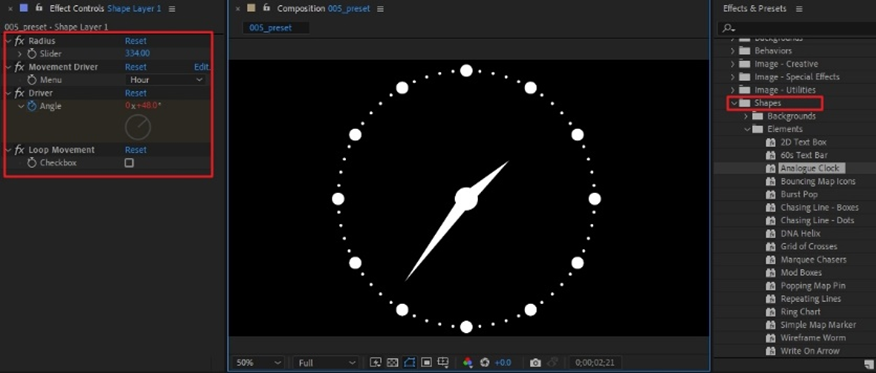Click the Burst Pop preset icon
The image size is (876, 373).
click(x=770, y=194)
